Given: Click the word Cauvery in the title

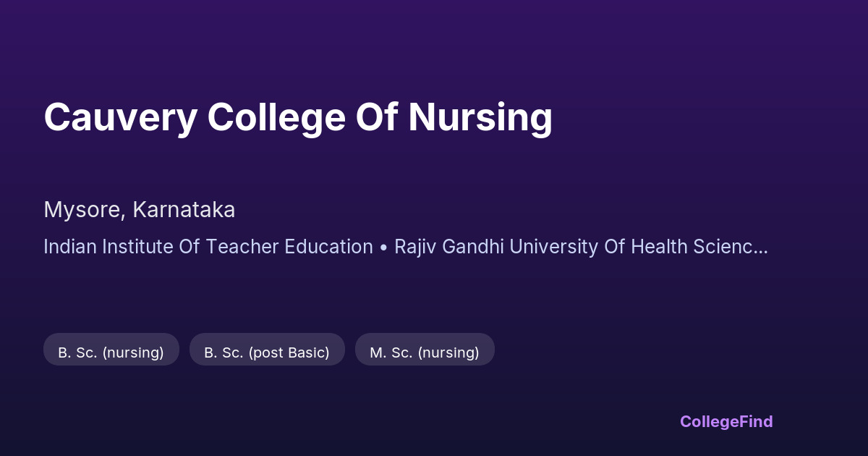Looking at the screenshot, I should click(119, 117).
